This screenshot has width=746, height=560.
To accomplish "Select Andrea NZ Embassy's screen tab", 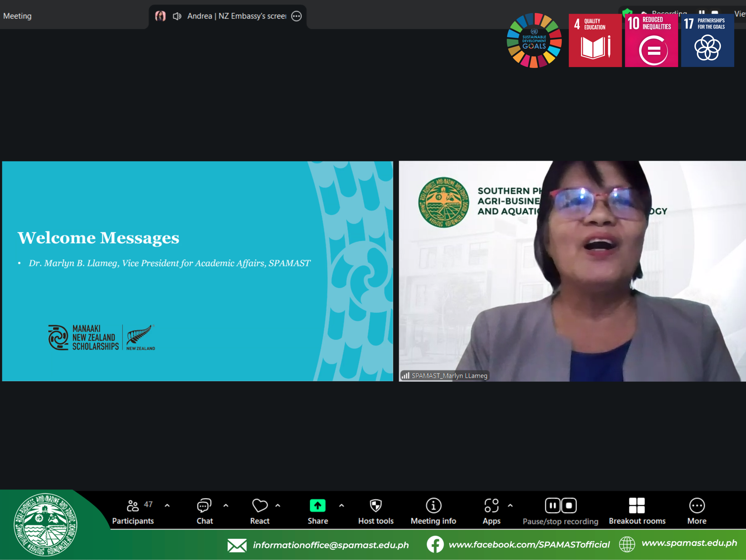I will pyautogui.click(x=236, y=16).
